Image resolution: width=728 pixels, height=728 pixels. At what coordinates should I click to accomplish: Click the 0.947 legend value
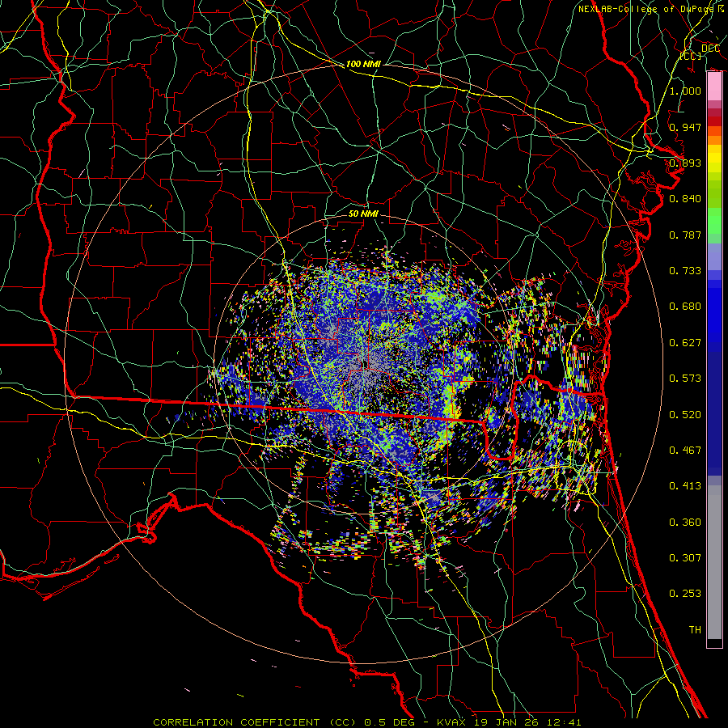[x=685, y=127]
